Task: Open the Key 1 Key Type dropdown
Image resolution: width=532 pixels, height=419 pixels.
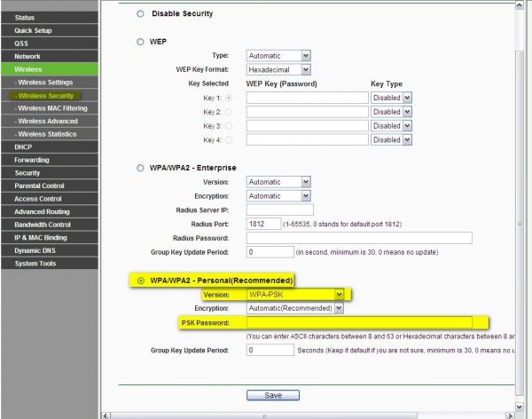Action: pyautogui.click(x=391, y=98)
